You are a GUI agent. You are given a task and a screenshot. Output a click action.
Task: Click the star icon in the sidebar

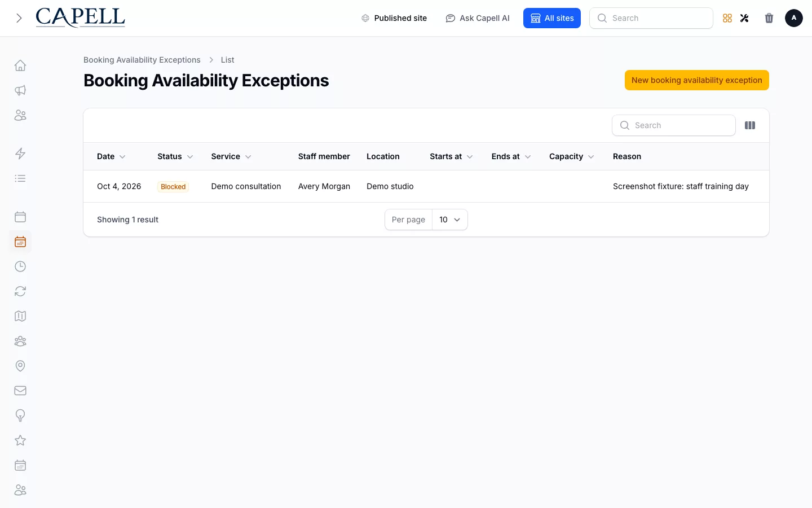point(20,440)
